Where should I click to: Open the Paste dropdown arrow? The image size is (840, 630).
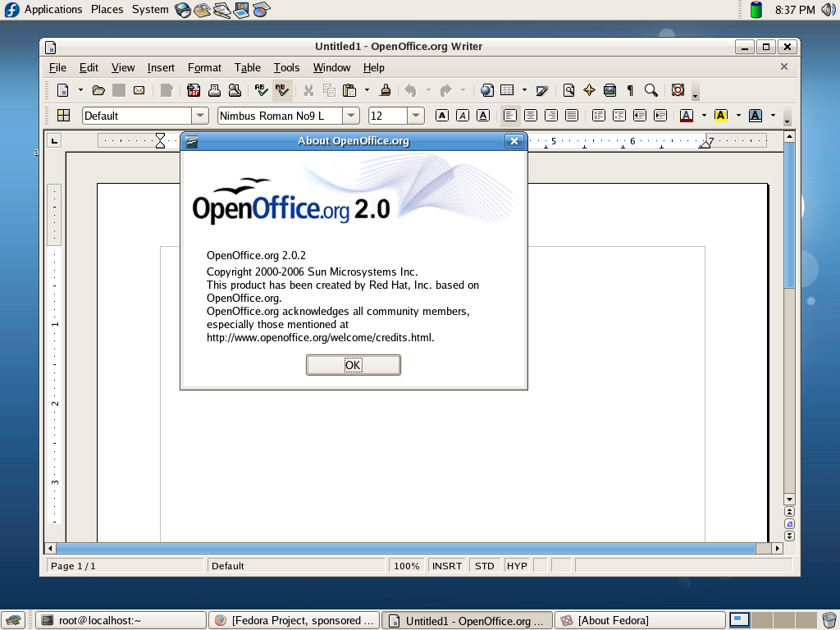pyautogui.click(x=367, y=90)
